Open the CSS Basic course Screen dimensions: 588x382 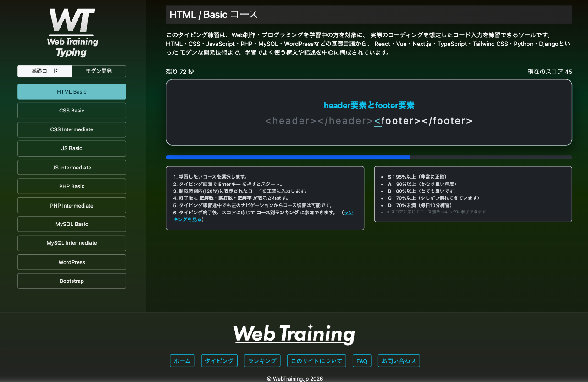point(72,111)
